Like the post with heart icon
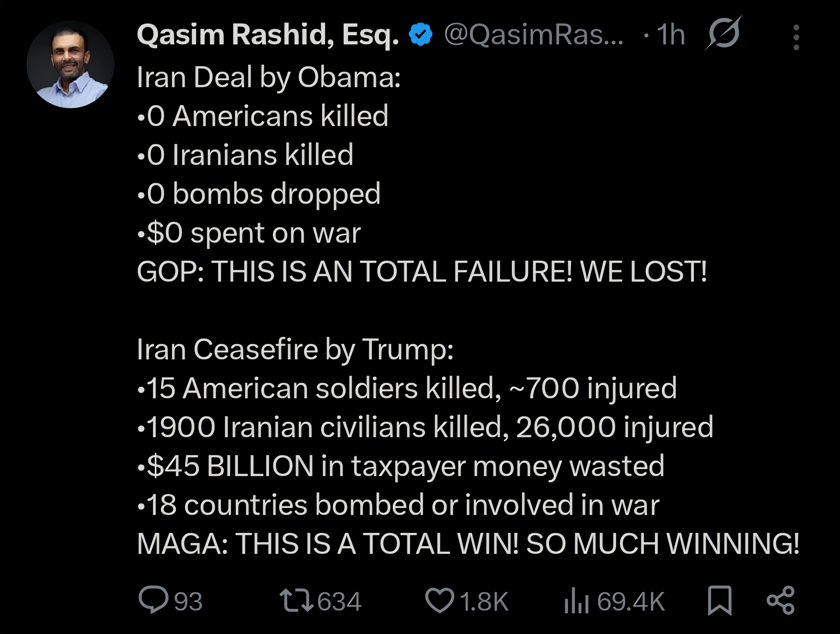This screenshot has height=634, width=840. [x=439, y=601]
